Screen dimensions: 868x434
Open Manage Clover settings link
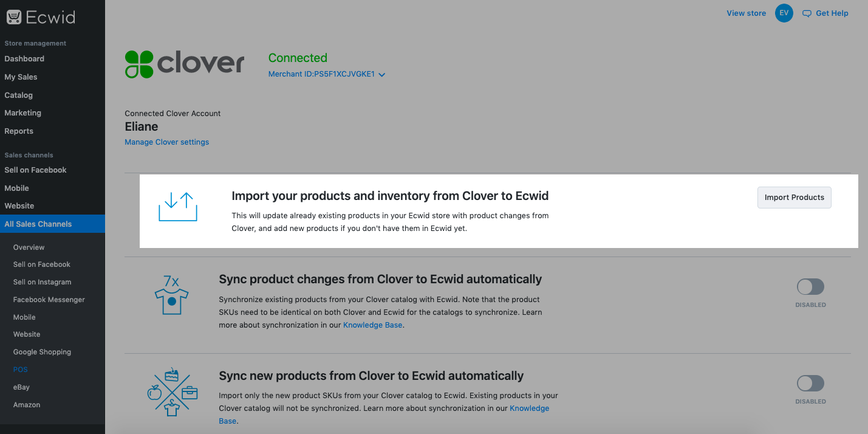[x=166, y=142]
